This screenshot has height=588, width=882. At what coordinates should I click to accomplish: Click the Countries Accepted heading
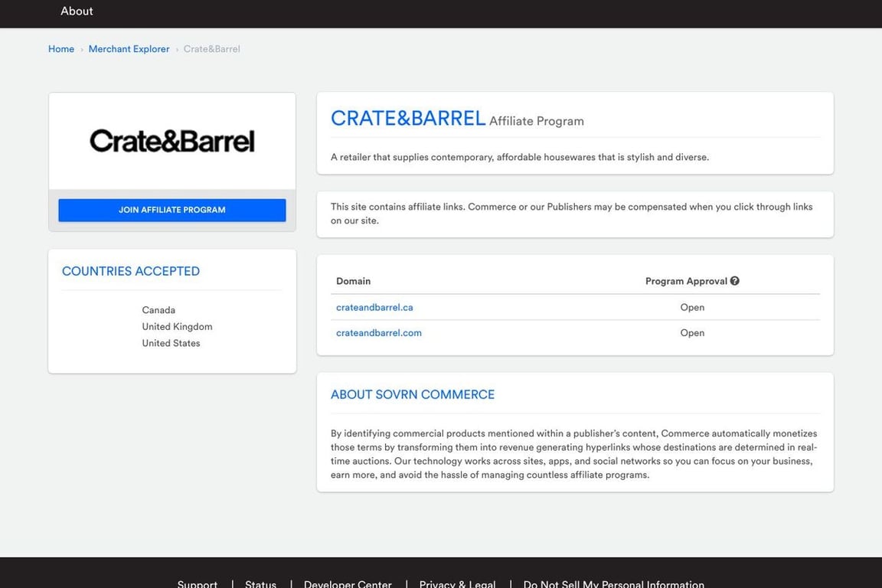tap(130, 271)
